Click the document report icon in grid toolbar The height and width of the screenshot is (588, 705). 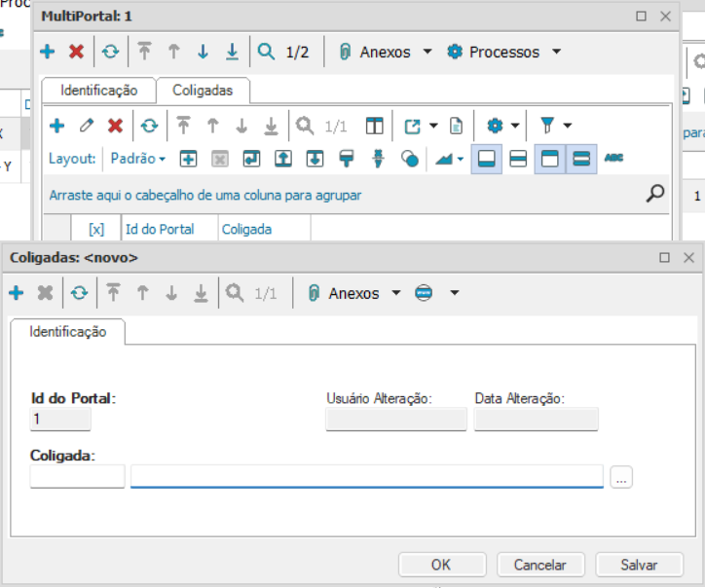tap(456, 126)
